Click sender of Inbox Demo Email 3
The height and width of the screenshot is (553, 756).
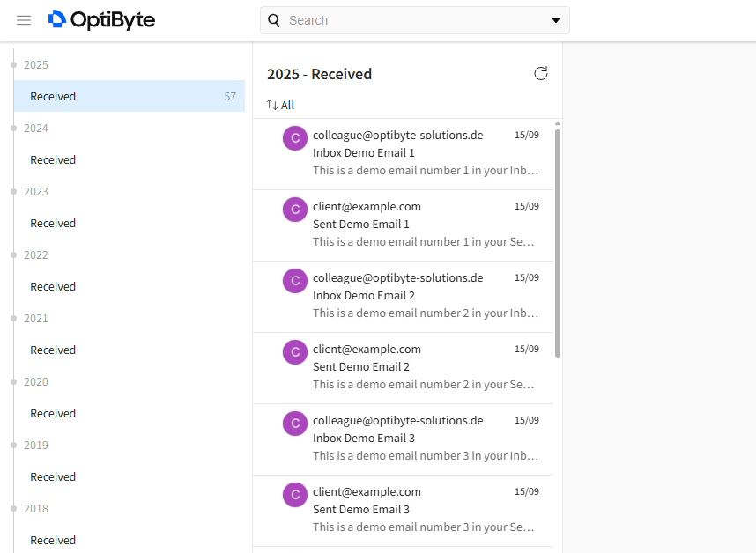click(397, 421)
